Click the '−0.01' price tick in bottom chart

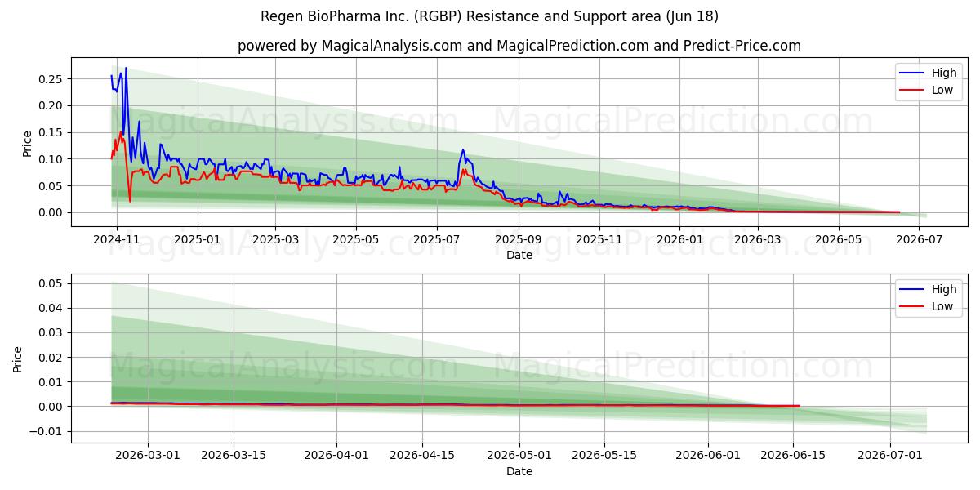46,431
